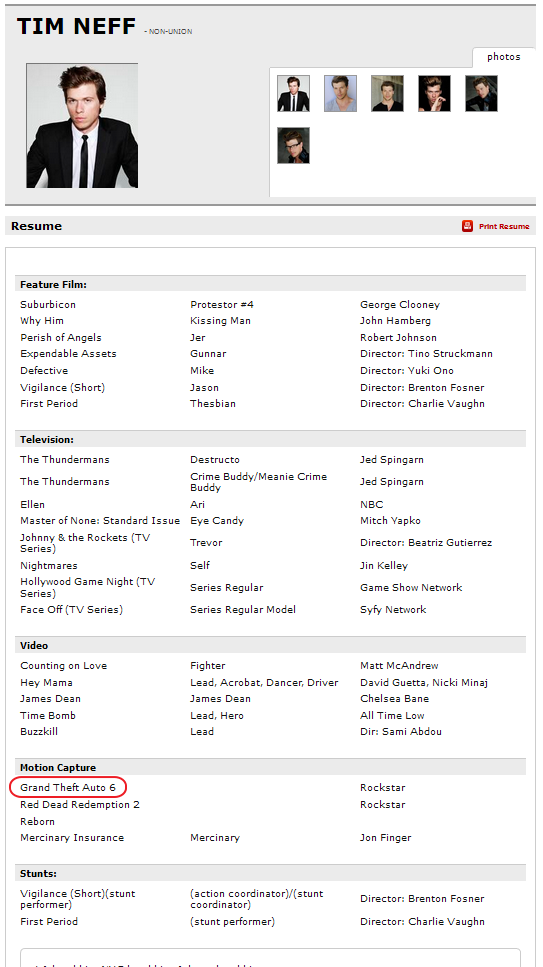543x967 pixels.
Task: Click the red Print Resume icon
Action: point(467,226)
